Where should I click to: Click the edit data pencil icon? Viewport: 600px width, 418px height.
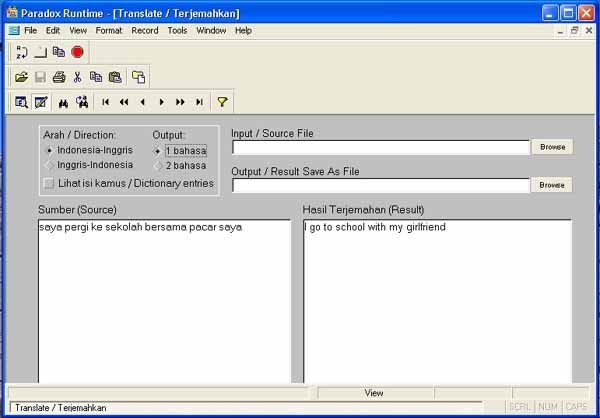[x=41, y=102]
